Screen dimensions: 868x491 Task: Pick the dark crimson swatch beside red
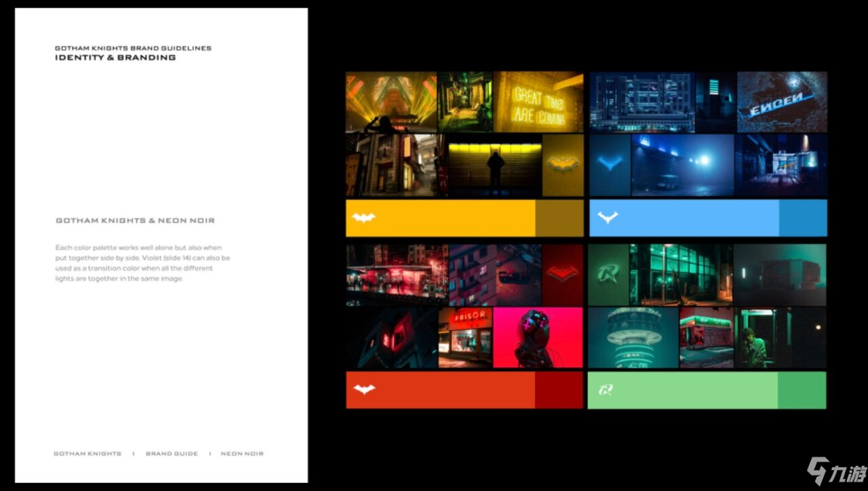click(559, 390)
